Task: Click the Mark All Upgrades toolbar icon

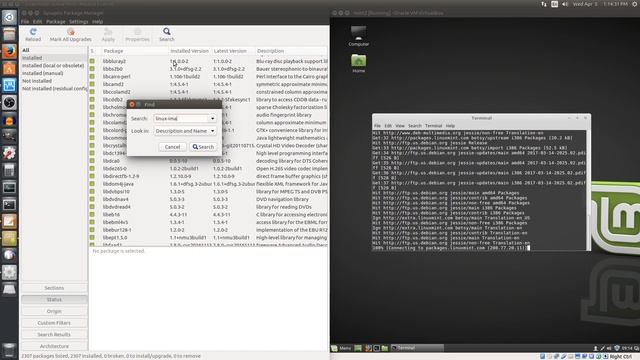Action: point(71,31)
